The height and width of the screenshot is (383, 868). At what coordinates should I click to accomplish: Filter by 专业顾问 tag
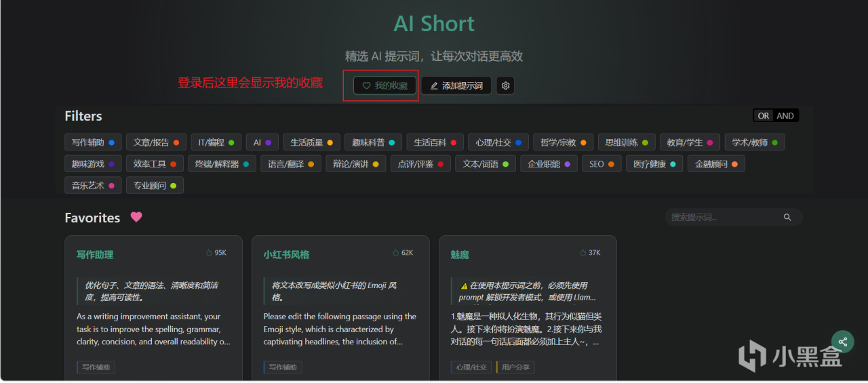[155, 185]
